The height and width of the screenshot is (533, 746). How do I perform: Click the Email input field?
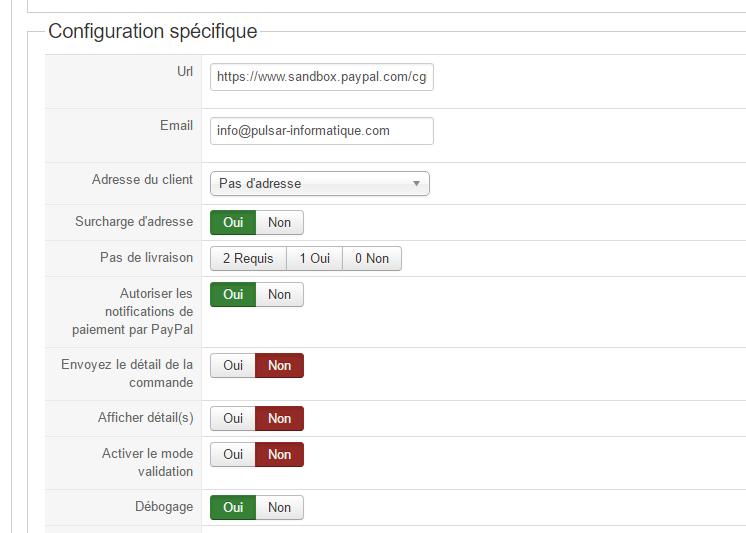click(x=321, y=131)
